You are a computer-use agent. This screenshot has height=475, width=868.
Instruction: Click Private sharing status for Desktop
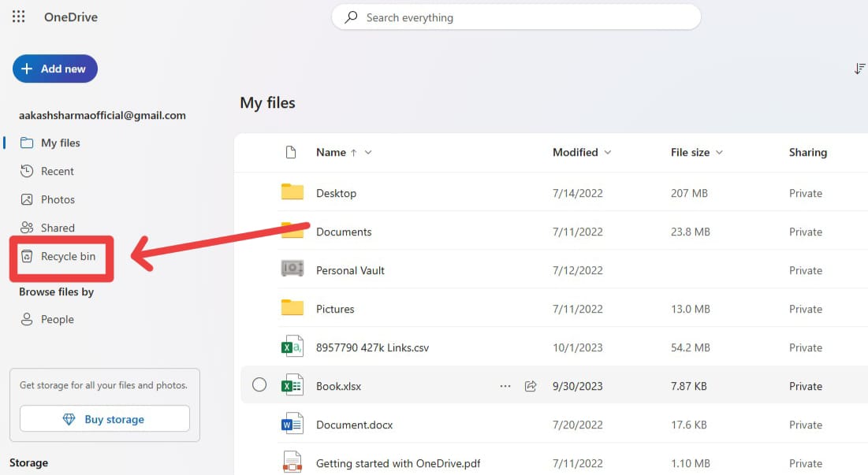click(806, 193)
